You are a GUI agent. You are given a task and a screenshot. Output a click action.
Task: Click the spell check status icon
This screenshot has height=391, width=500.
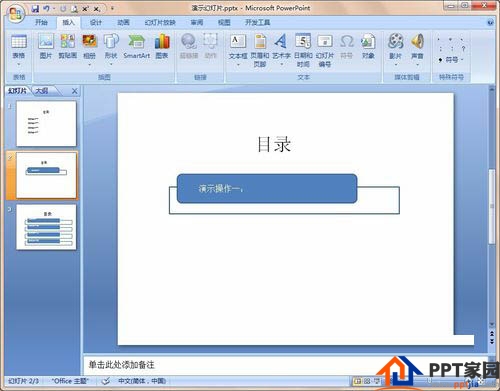pos(106,381)
